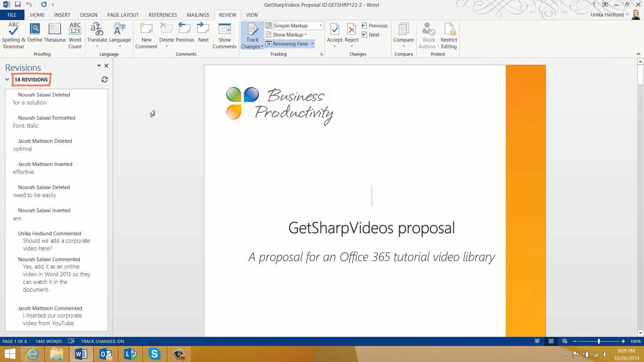The width and height of the screenshot is (644, 362).
Task: Collapse the 18 Revisions list
Action: (7, 79)
